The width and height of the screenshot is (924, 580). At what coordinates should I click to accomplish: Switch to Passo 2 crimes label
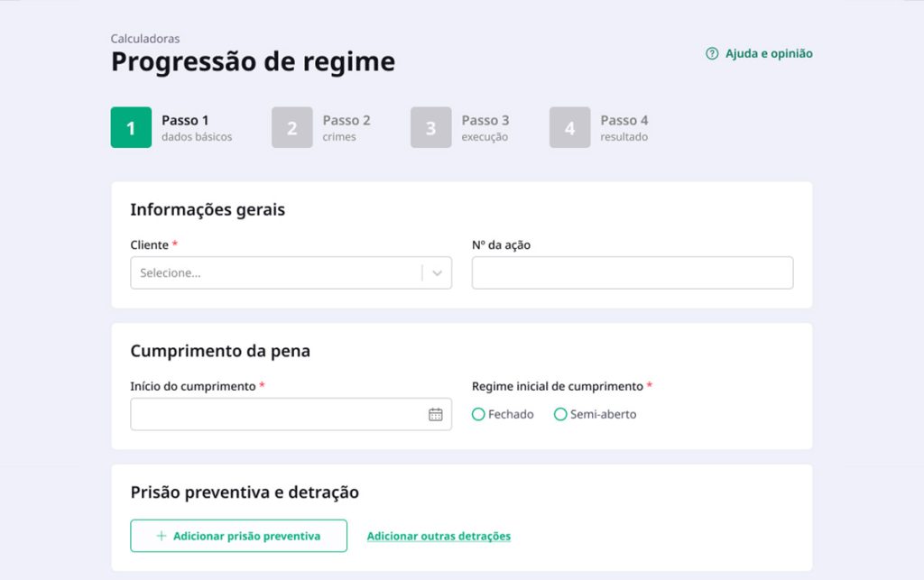(346, 128)
